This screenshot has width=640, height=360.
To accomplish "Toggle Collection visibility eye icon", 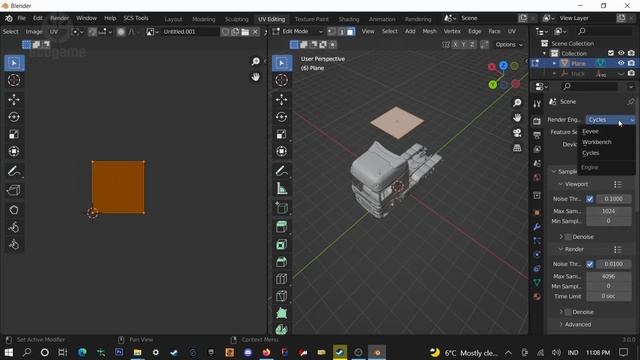I will pyautogui.click(x=621, y=53).
